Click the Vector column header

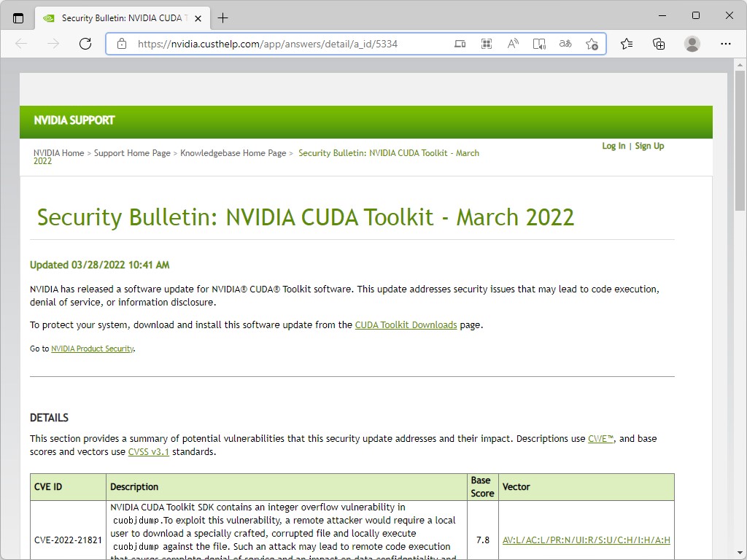[x=587, y=486]
